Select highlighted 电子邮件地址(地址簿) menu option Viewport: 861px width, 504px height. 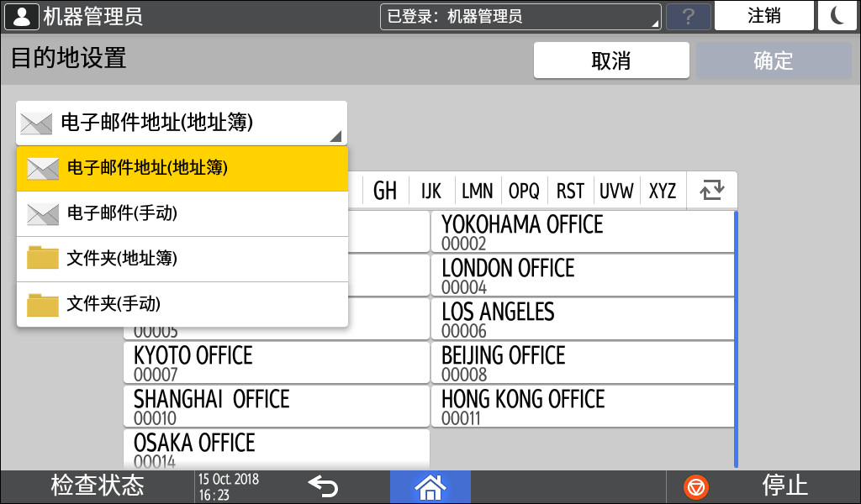(x=182, y=168)
